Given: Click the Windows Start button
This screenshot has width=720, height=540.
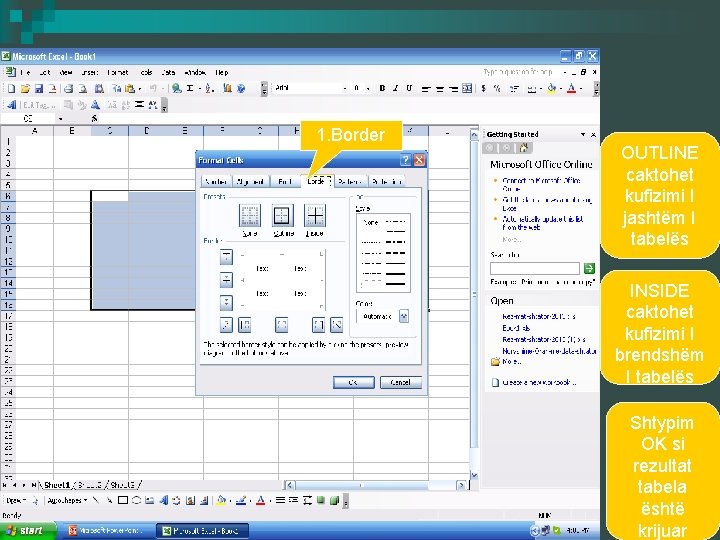Looking at the screenshot, I should click(28, 531).
